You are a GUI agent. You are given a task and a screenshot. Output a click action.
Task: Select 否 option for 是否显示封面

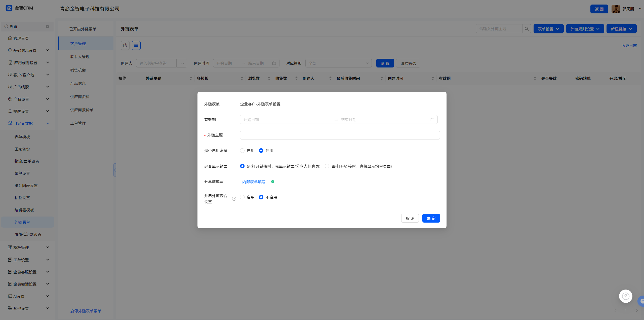(x=327, y=166)
